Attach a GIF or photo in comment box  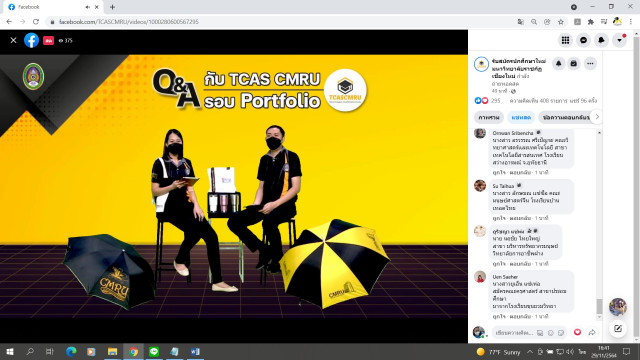tap(540, 333)
